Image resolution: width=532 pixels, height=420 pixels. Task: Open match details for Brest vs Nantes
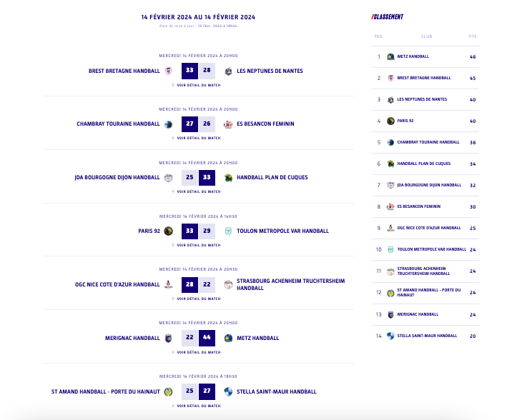(198, 85)
